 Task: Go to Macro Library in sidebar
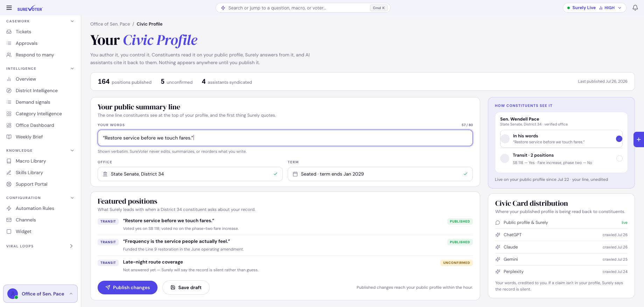click(31, 161)
